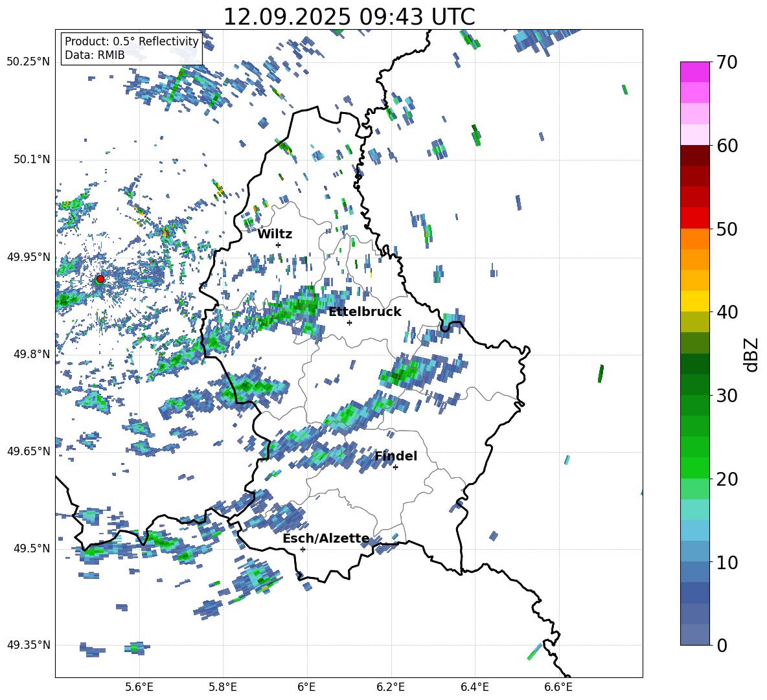
Task: Click the Esch/Alzette station cross marker
Action: coord(303,549)
